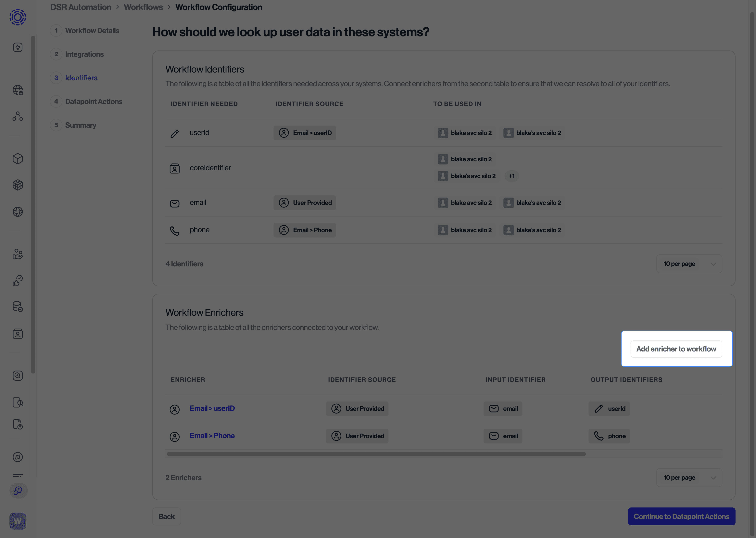Click the cube icon in the sidebar
This screenshot has width=756, height=538.
coord(18,159)
